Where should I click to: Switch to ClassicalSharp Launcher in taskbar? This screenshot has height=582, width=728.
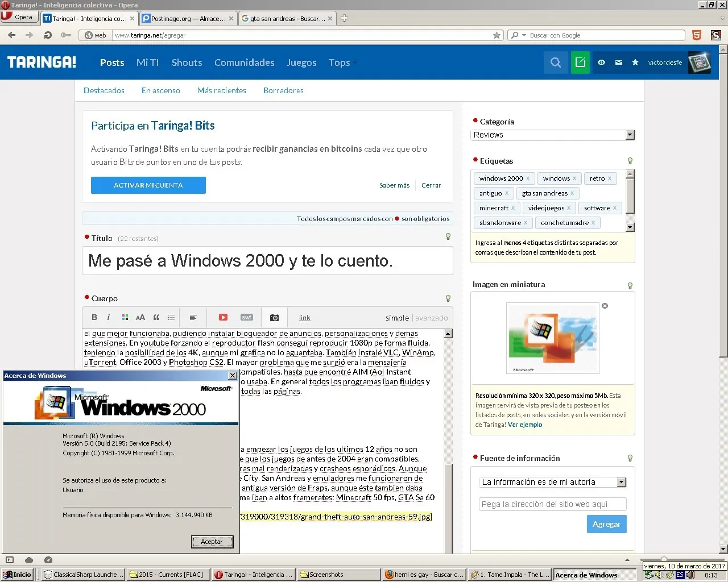click(84, 575)
